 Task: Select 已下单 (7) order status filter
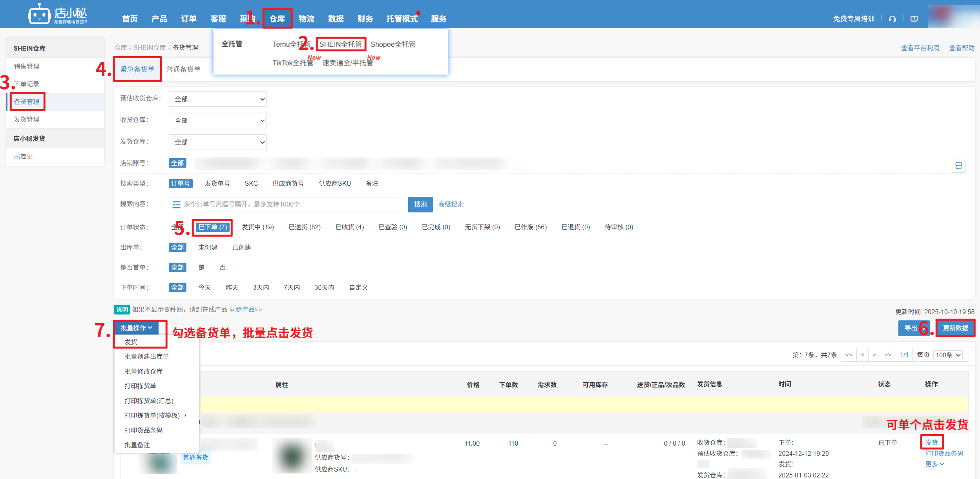pyautogui.click(x=213, y=227)
